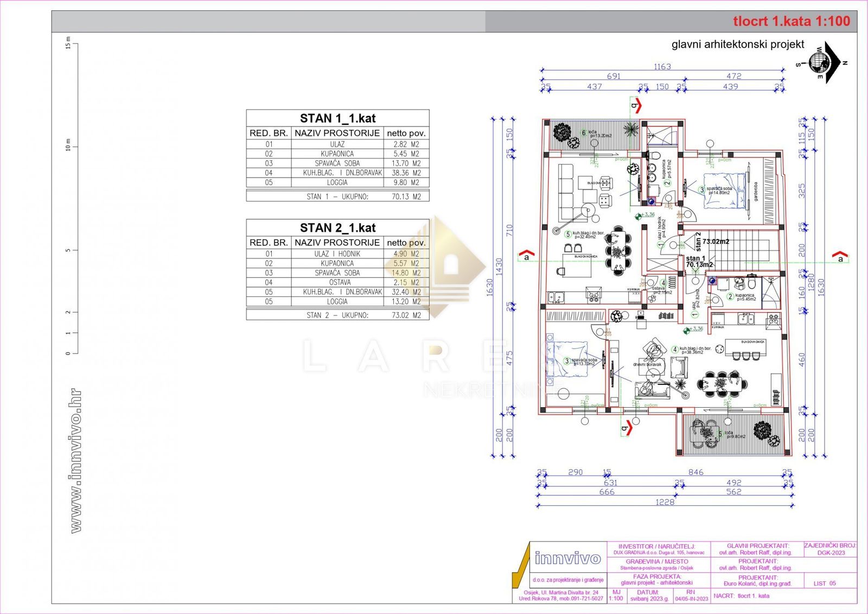Click the left vertical dimension '1430'
This screenshot has width=868, height=614.
click(499, 267)
